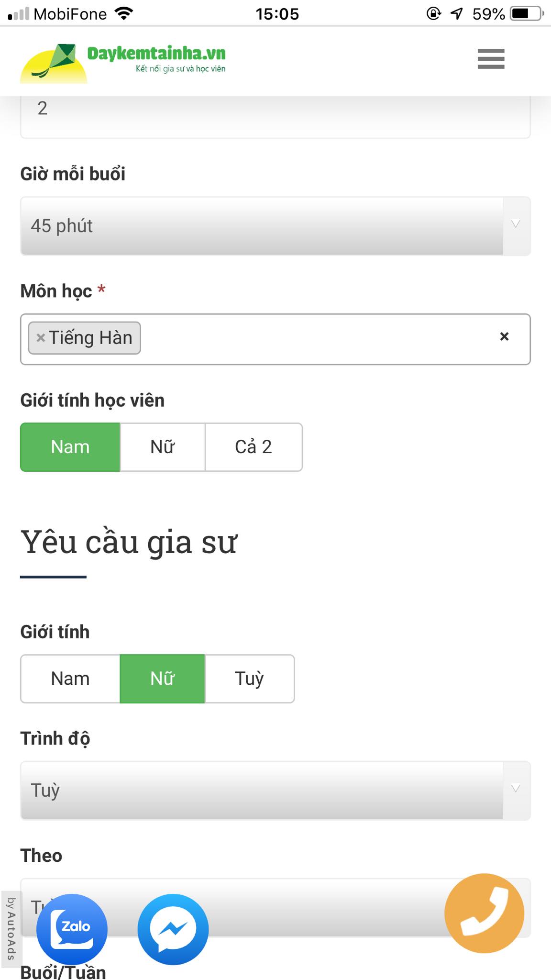Screen dimensions: 551x980
Task: Choose Cả 2 for student gender
Action: click(253, 447)
